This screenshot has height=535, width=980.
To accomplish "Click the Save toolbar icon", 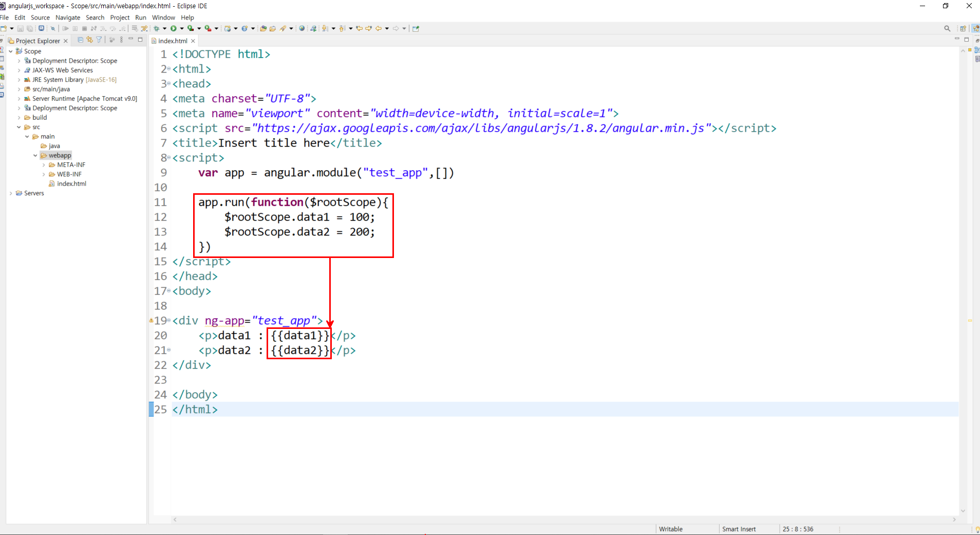I will coord(21,28).
